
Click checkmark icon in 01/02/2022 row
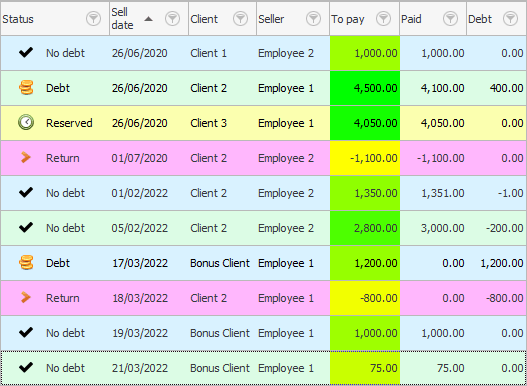(26, 193)
